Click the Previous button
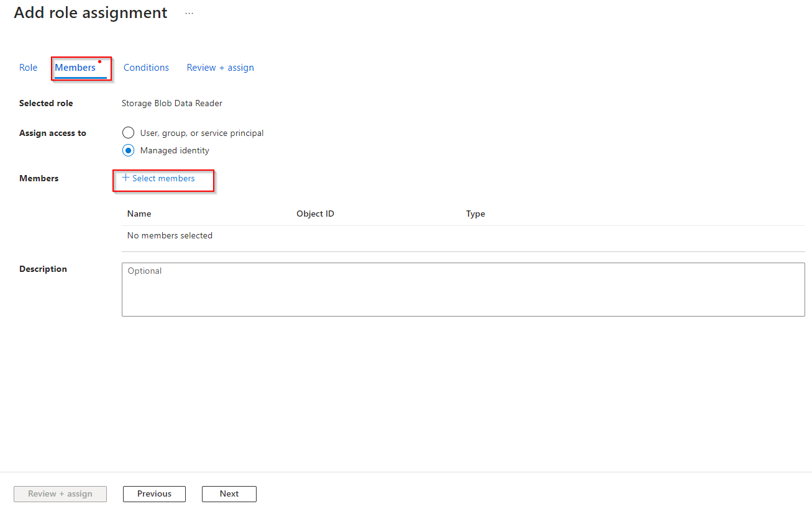This screenshot has height=509, width=812. (154, 494)
